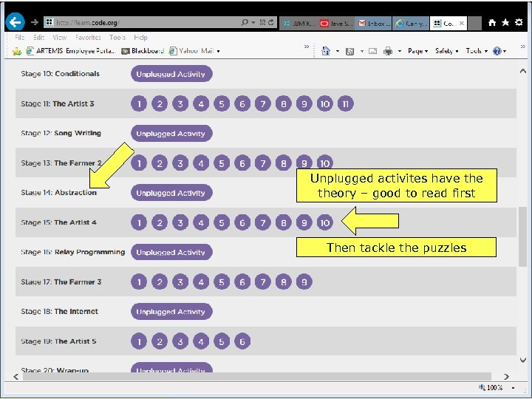532x399 pixels.
Task: Click the vertical scrollbar down arrow
Action: 523,360
